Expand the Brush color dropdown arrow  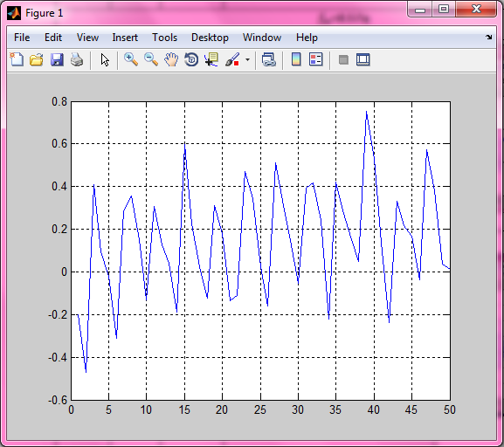click(247, 59)
